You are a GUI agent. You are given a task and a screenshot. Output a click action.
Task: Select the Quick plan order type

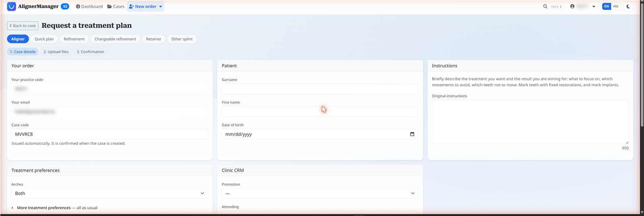[44, 39]
